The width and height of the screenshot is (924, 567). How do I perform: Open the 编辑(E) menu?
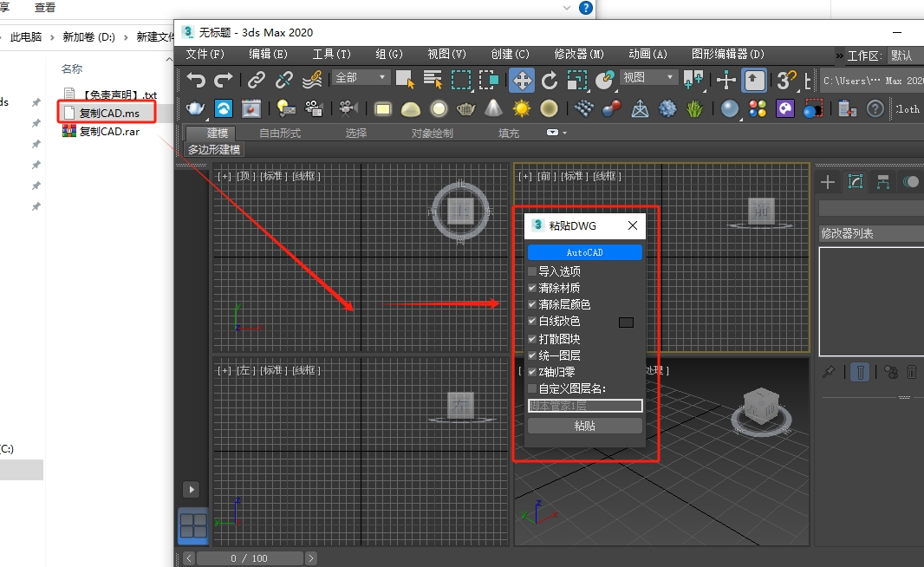coord(268,55)
